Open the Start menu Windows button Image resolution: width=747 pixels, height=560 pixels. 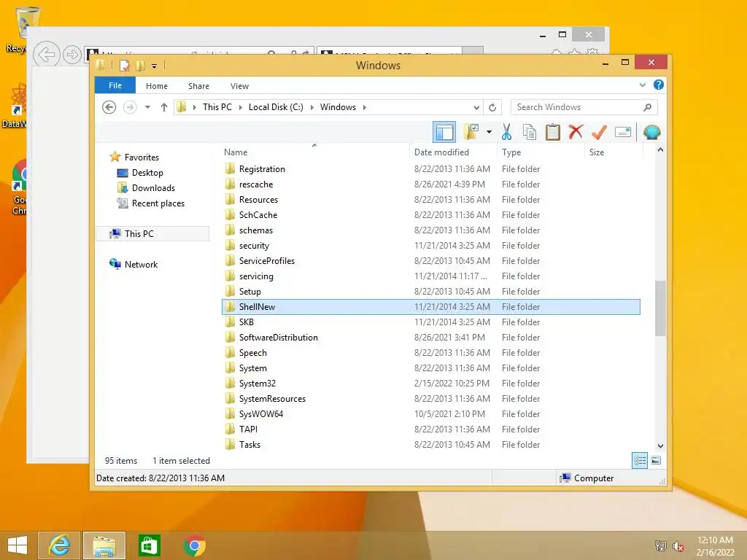[18, 545]
